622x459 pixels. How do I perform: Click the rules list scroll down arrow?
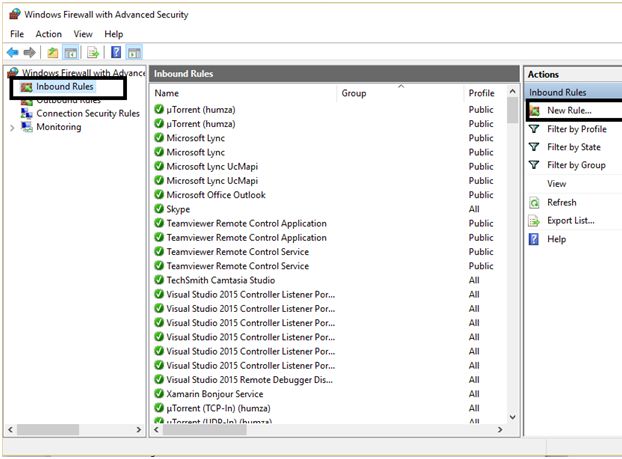(513, 417)
